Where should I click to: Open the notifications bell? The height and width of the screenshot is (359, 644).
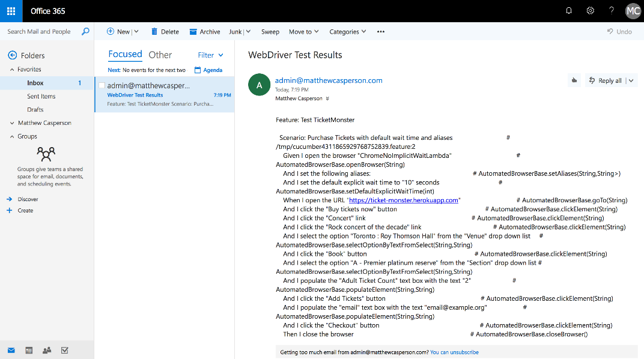pyautogui.click(x=569, y=11)
